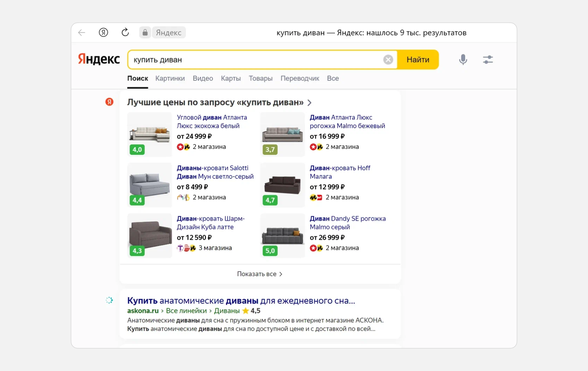Open askona.ru domain link
Viewport: 588px width, 371px height.
pyautogui.click(x=143, y=311)
